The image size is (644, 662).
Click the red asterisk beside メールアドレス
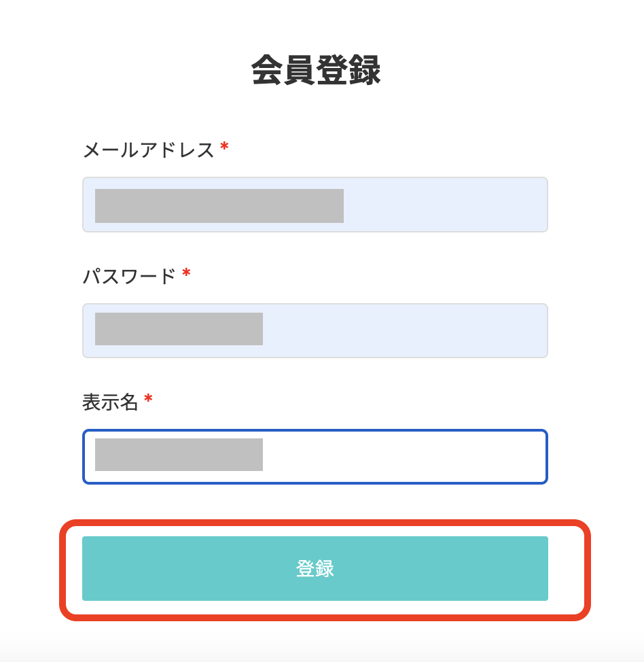pos(224,148)
